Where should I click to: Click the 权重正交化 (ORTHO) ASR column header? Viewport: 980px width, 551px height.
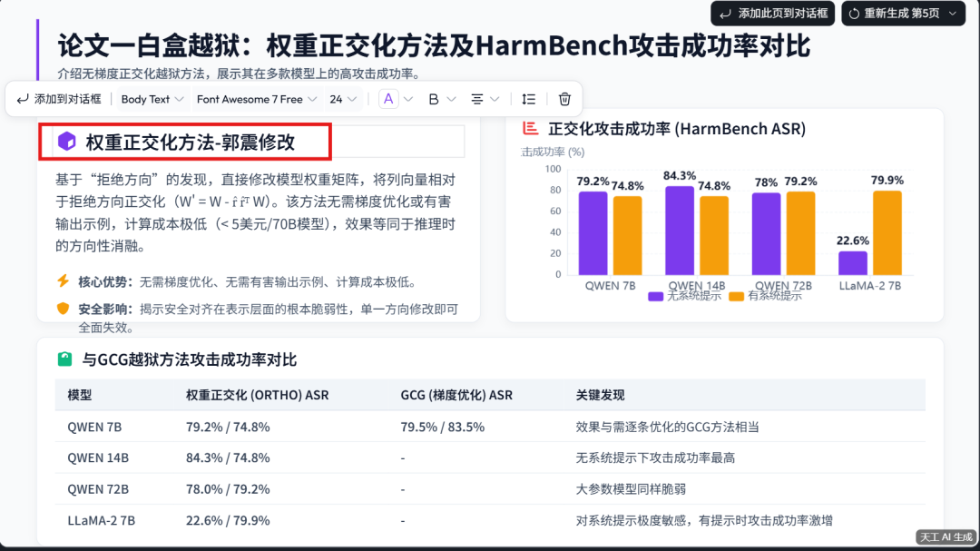coord(257,395)
